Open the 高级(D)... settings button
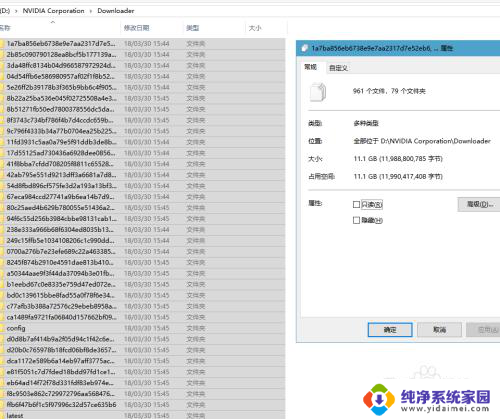500x419 pixels. tap(479, 204)
